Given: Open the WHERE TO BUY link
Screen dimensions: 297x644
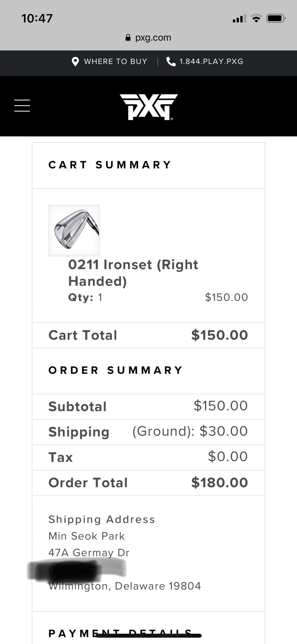Looking at the screenshot, I should (116, 61).
